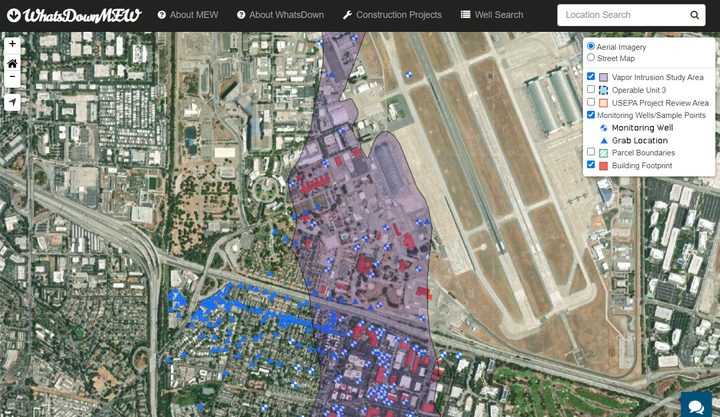Enable the Parcel Boundaries layer
This screenshot has height=417, width=720.
point(591,152)
